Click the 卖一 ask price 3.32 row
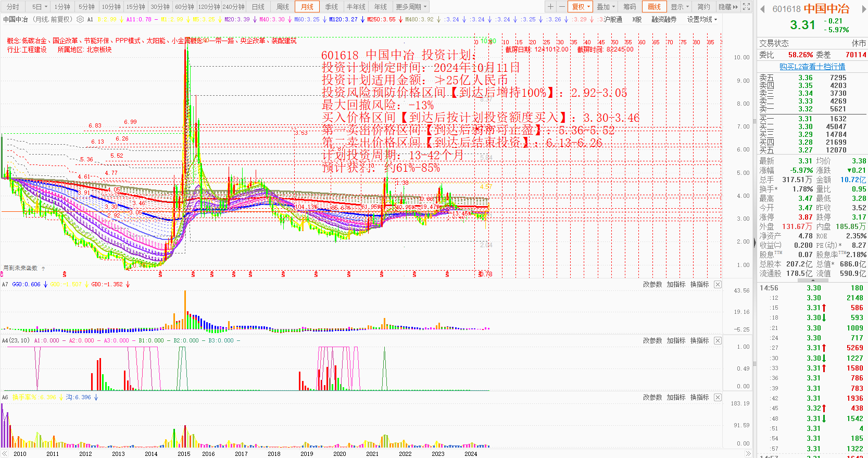 click(812, 109)
